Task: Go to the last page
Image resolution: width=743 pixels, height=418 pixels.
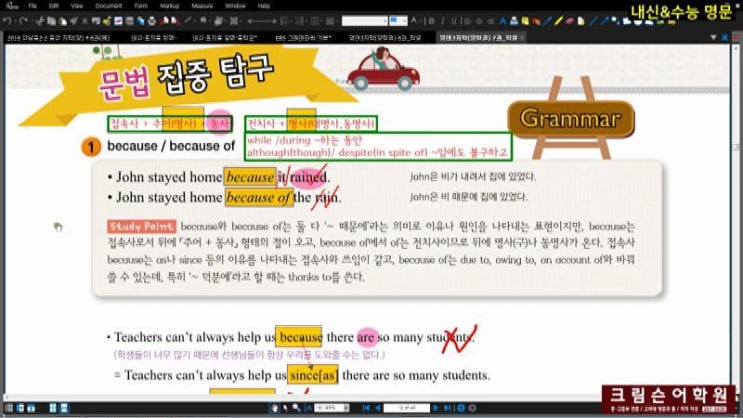Action: pos(448,408)
